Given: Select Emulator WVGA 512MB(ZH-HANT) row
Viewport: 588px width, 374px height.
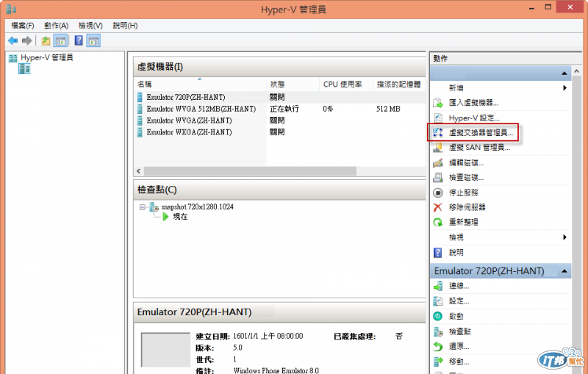Looking at the screenshot, I should 280,109.
